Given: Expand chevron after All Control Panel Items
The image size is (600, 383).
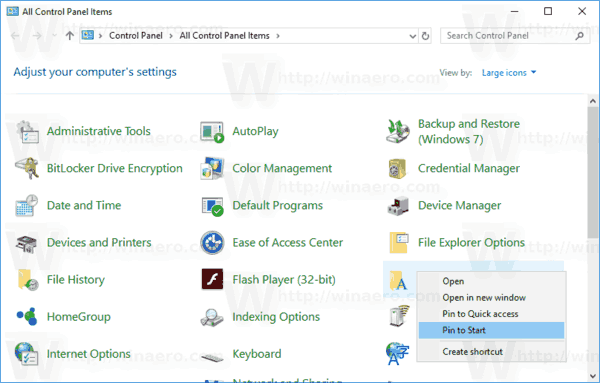Looking at the screenshot, I should click(278, 36).
